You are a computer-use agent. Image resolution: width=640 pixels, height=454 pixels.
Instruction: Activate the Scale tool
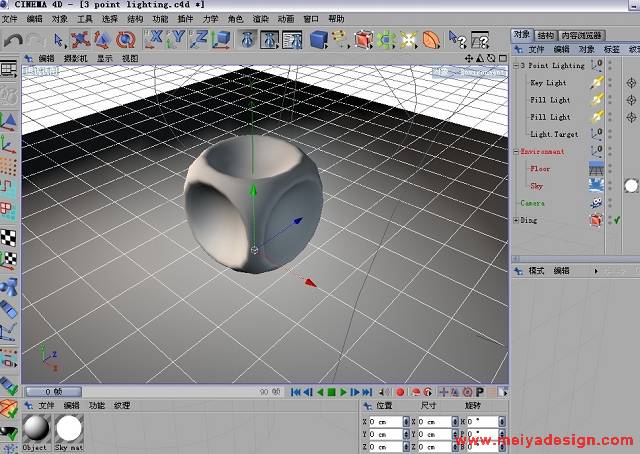coord(102,40)
